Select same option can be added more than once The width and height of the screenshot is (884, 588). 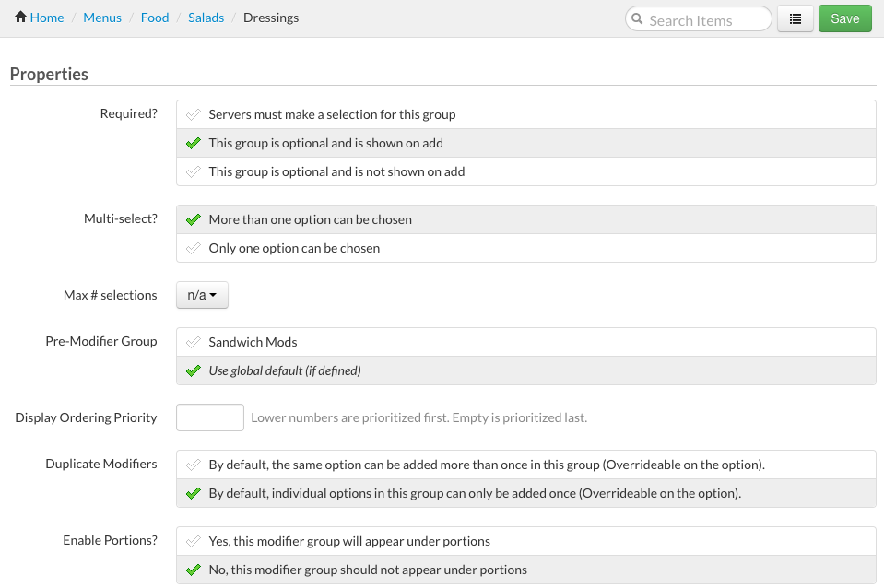(x=486, y=465)
